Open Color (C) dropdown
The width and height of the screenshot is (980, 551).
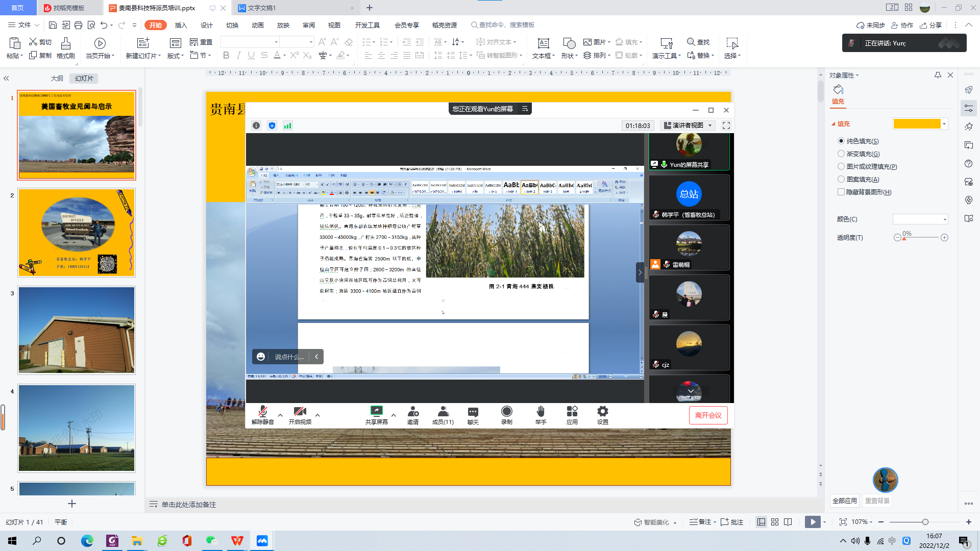920,219
